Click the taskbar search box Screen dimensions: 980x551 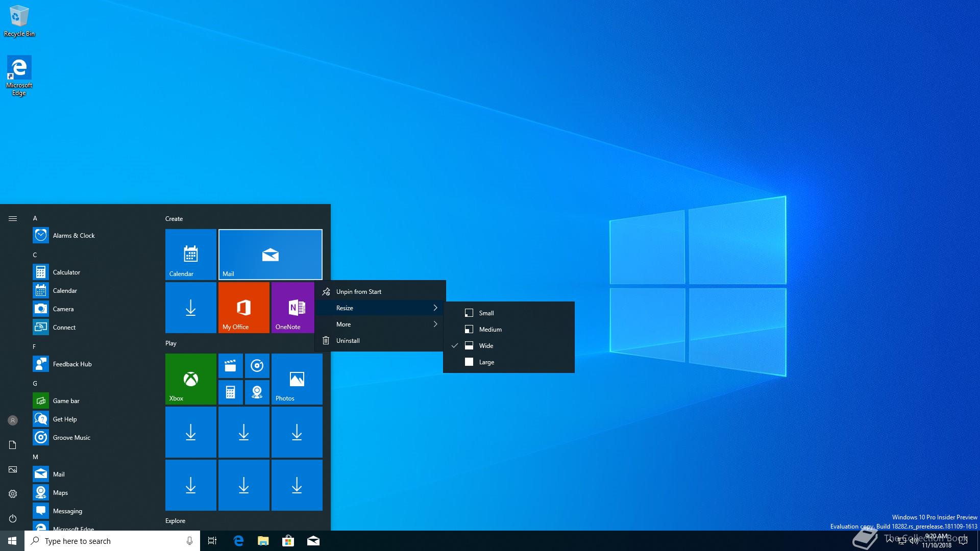pyautogui.click(x=112, y=541)
